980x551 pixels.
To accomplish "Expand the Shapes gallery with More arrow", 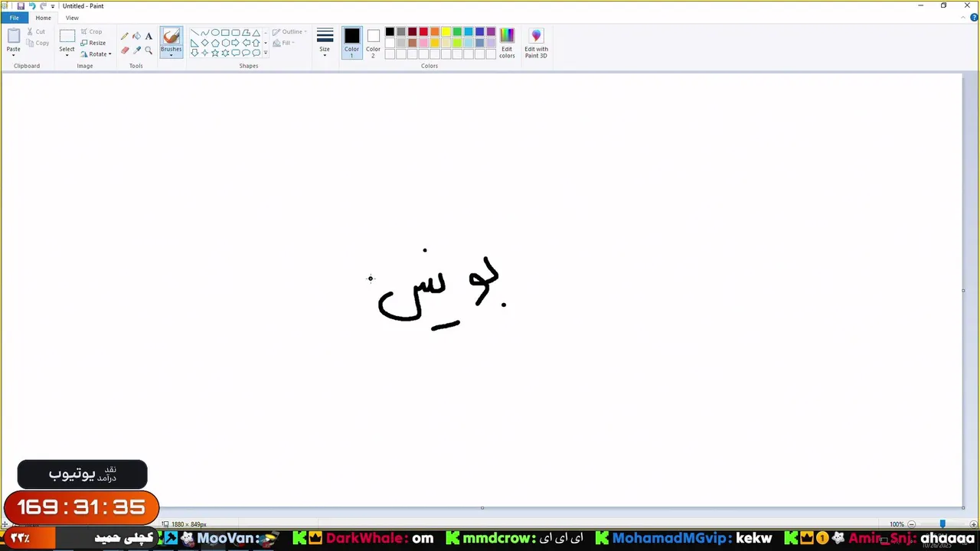I will [x=266, y=53].
